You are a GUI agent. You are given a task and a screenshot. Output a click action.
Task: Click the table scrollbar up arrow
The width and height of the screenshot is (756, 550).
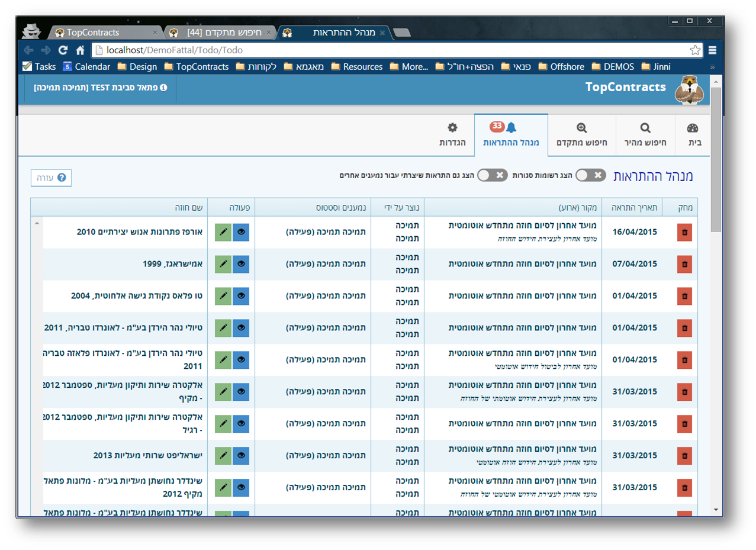[x=37, y=223]
